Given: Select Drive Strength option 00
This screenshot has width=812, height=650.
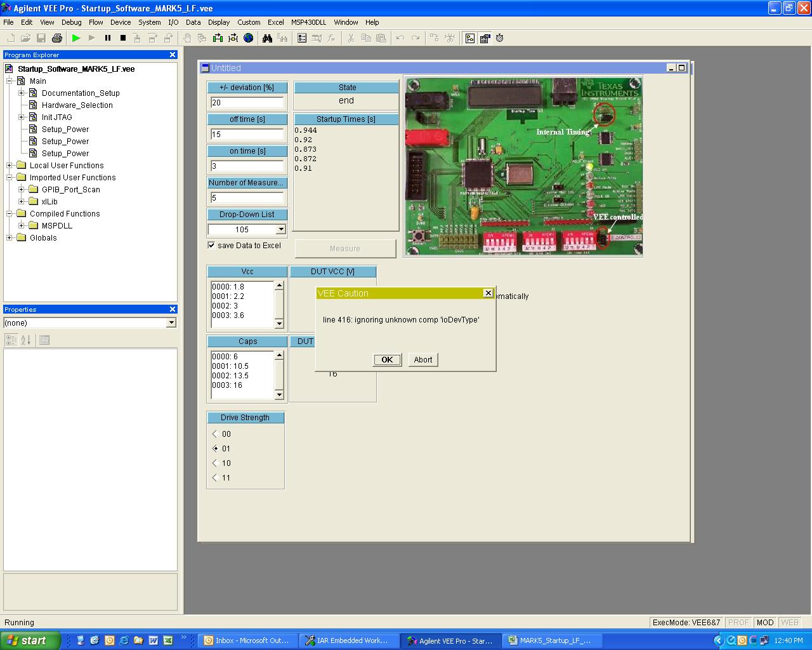Looking at the screenshot, I should point(215,434).
